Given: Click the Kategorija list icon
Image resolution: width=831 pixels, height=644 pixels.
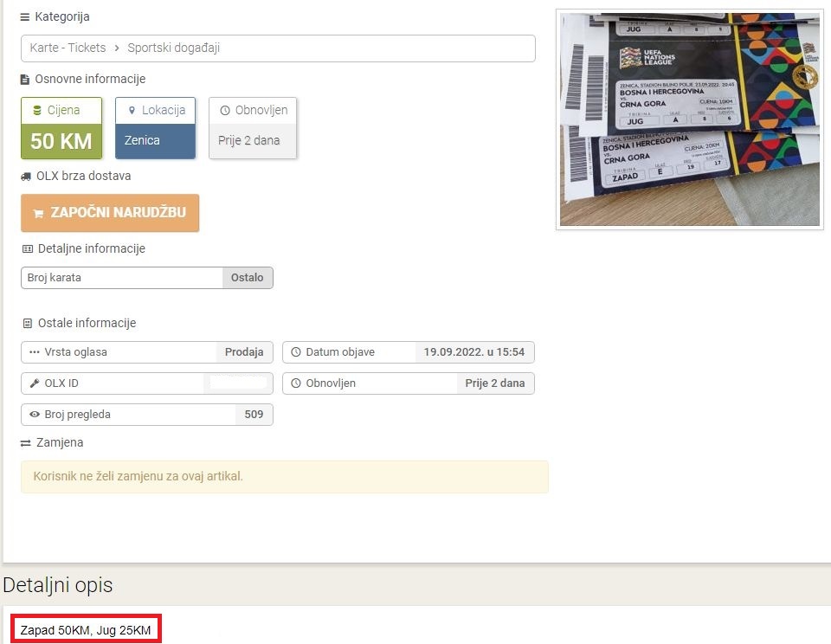Looking at the screenshot, I should click(25, 17).
